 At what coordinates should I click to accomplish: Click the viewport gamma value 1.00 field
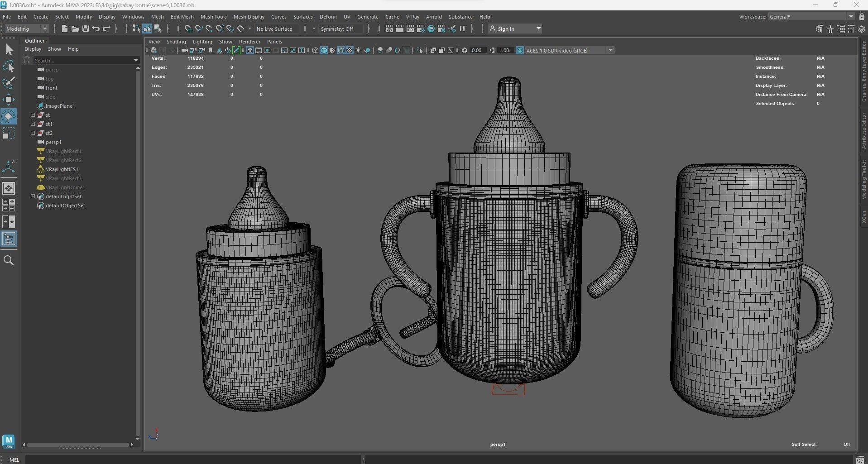pos(504,50)
